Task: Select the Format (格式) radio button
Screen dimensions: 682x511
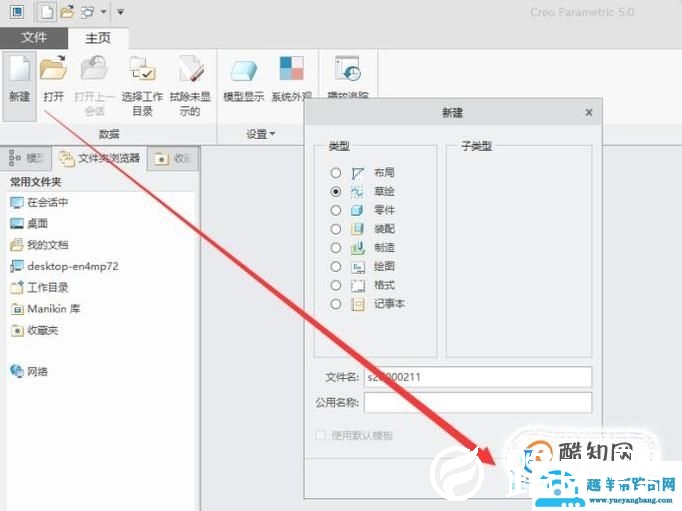Action: pyautogui.click(x=335, y=285)
